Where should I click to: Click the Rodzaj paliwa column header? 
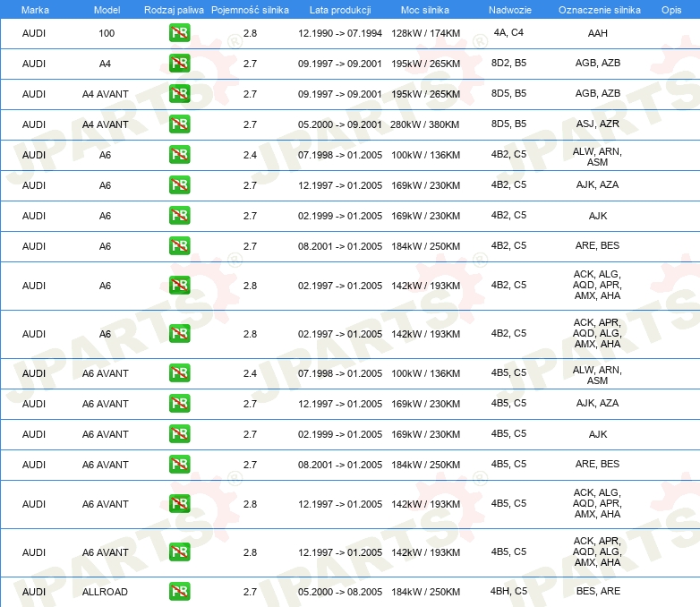click(x=174, y=10)
